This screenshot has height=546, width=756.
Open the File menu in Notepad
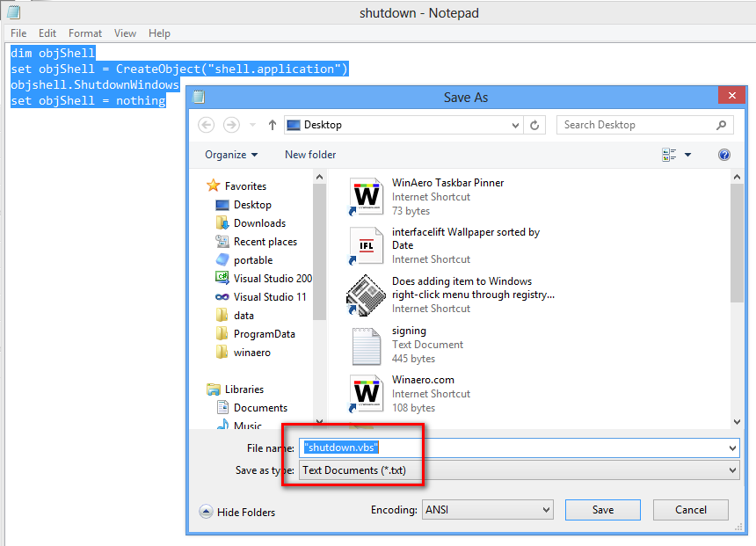[18, 33]
